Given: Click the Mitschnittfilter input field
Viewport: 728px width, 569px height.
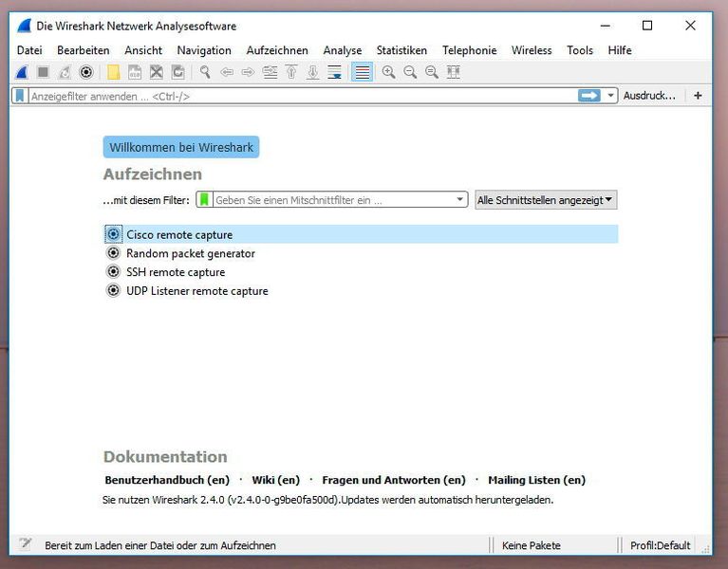Looking at the screenshot, I should pyautogui.click(x=332, y=200).
